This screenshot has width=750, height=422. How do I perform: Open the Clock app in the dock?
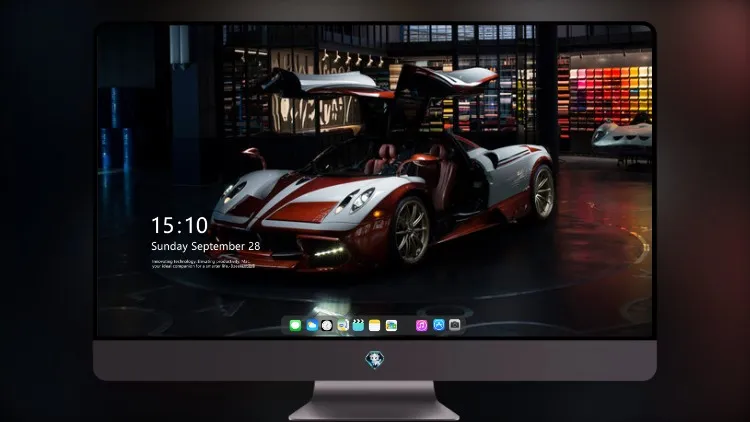pos(327,325)
